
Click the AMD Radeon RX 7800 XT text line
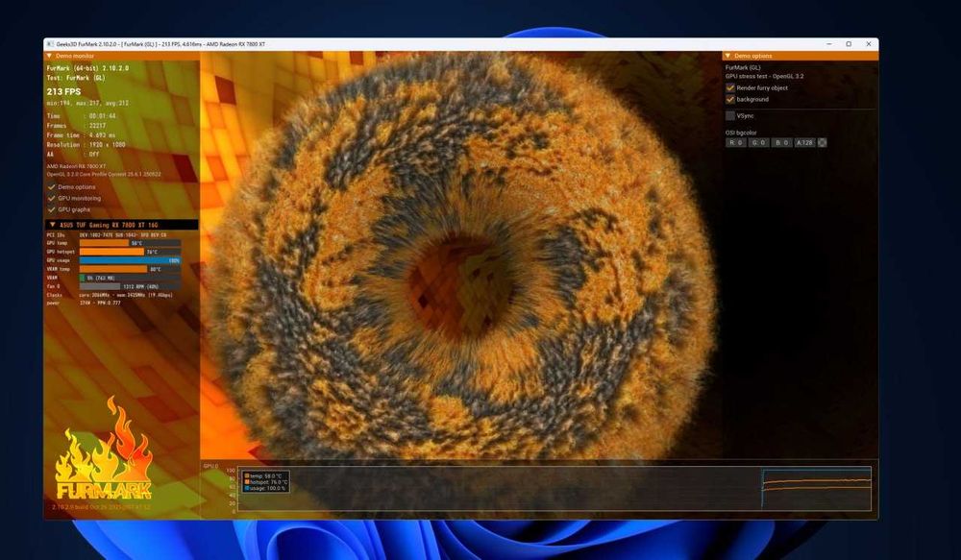76,166
